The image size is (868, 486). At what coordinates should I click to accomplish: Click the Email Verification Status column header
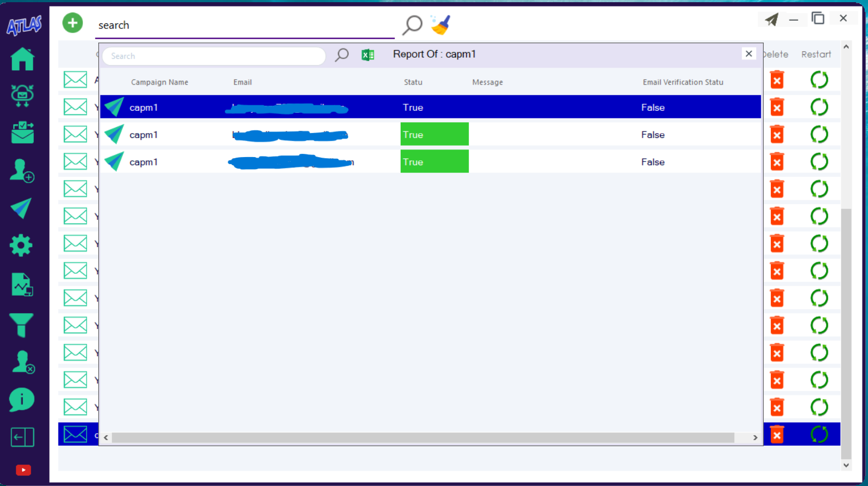pyautogui.click(x=682, y=82)
